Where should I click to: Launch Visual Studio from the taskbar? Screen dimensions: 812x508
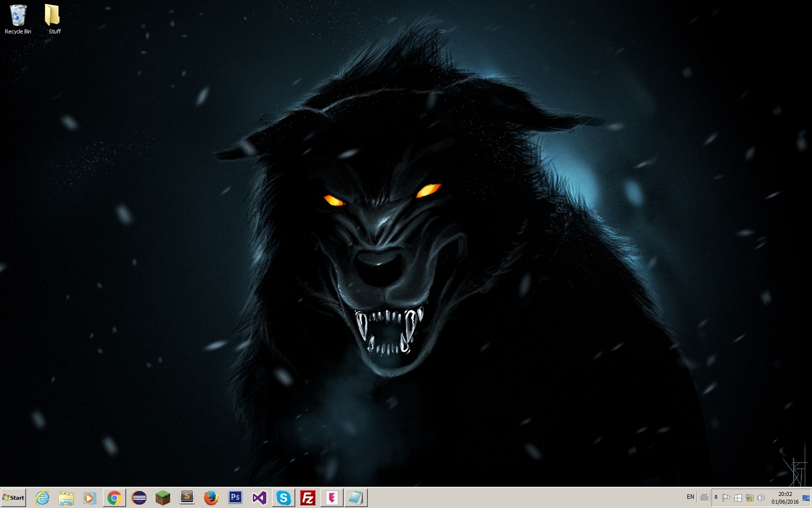click(x=260, y=497)
